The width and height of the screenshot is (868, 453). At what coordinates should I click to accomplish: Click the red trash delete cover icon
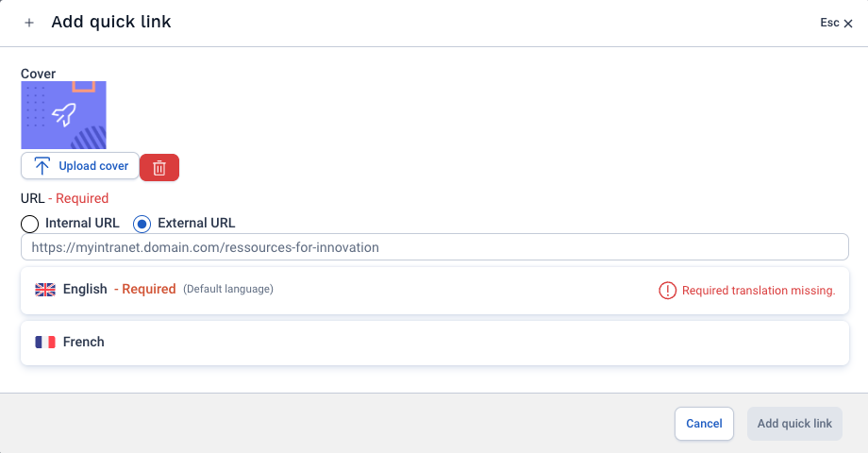[159, 168]
